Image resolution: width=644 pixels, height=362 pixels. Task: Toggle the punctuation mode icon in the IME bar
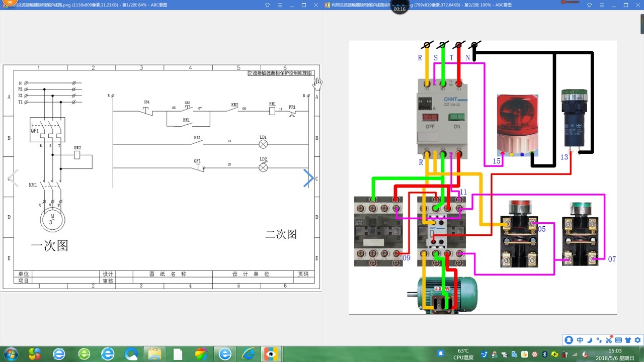click(x=599, y=340)
